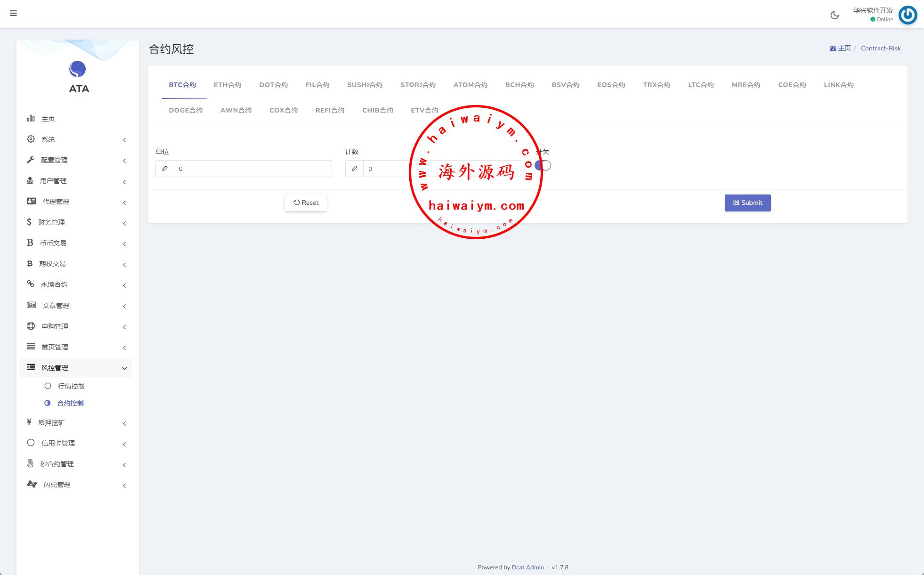Expand the 用户管理 menu chevron
Screen dimensions: 924x575
[x=124, y=182]
